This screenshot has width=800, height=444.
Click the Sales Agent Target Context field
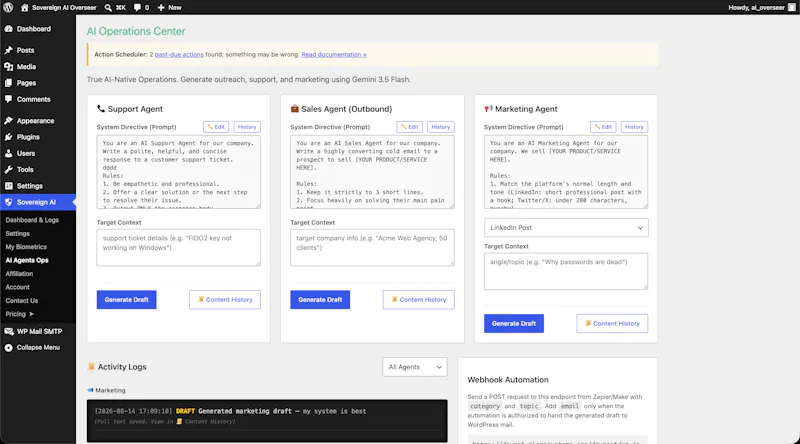(x=372, y=248)
